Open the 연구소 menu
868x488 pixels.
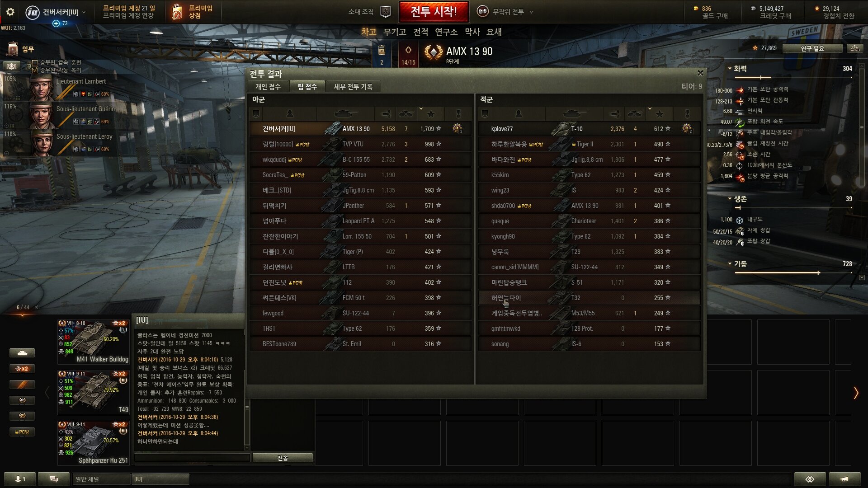tap(446, 32)
